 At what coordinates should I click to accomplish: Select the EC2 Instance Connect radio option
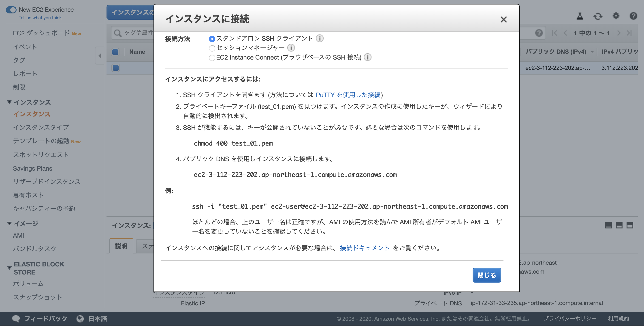(x=212, y=58)
